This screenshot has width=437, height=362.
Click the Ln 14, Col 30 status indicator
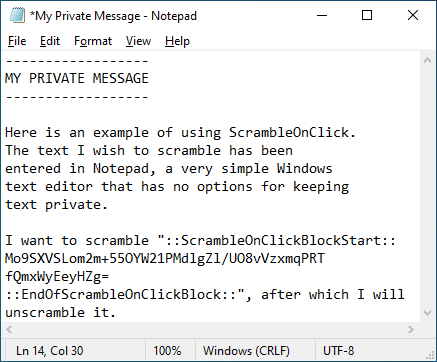[50, 351]
